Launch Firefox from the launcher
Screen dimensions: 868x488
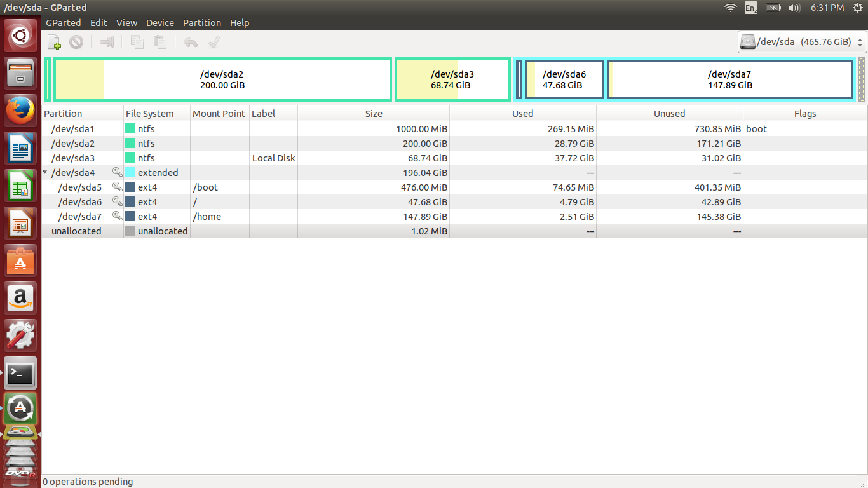coord(21,111)
